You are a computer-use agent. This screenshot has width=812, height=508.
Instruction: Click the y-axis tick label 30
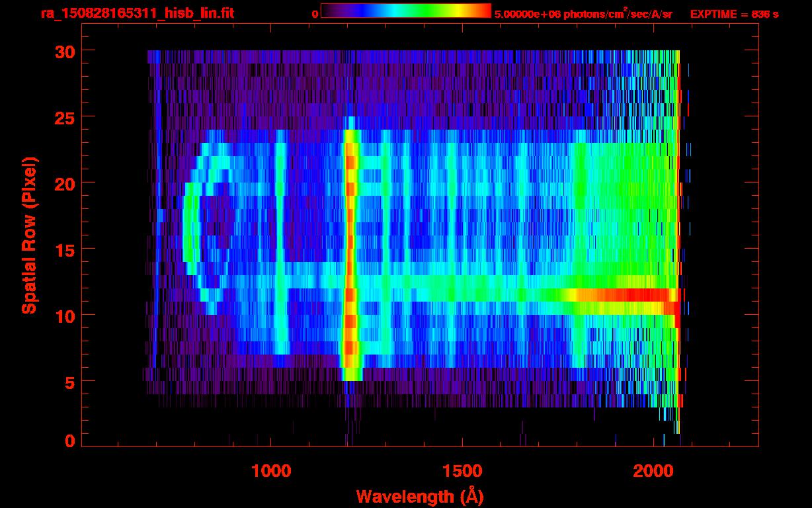(64, 51)
